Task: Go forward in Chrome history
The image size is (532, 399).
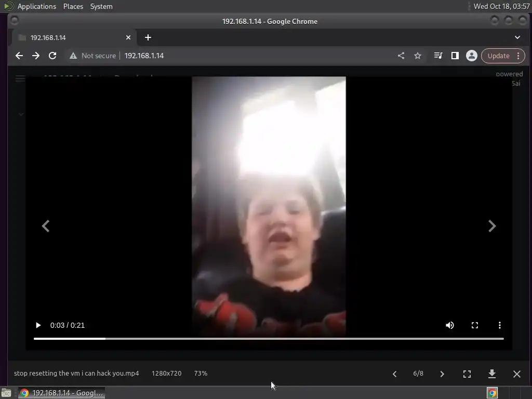Action: coord(36,56)
